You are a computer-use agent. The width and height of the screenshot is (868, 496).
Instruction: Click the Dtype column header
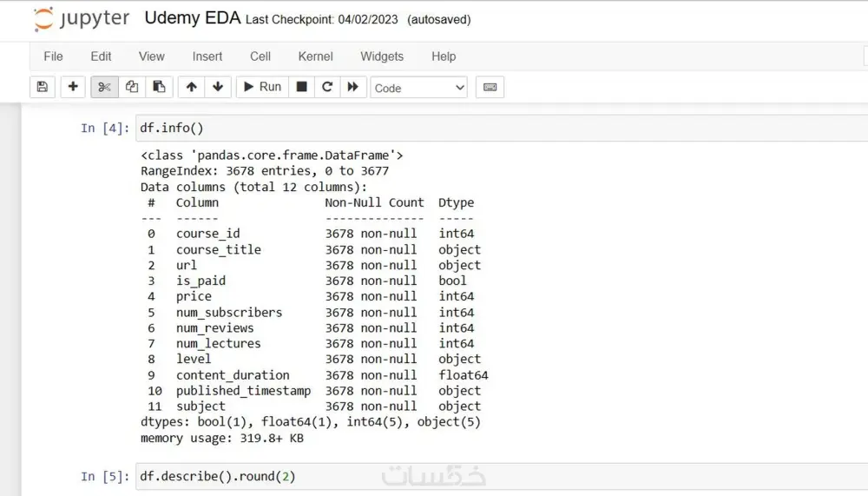click(x=457, y=203)
